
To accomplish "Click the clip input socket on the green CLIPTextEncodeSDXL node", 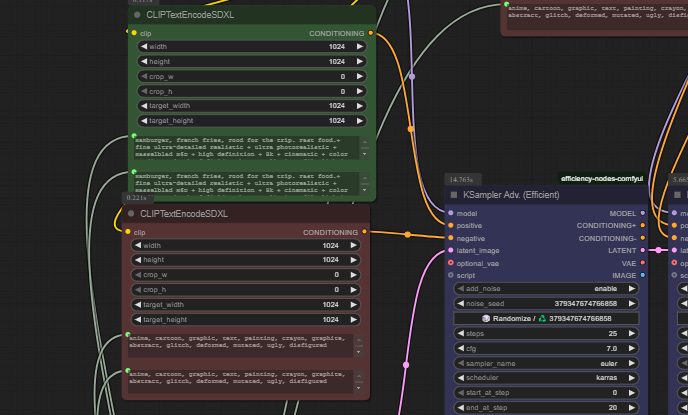I will pyautogui.click(x=134, y=33).
